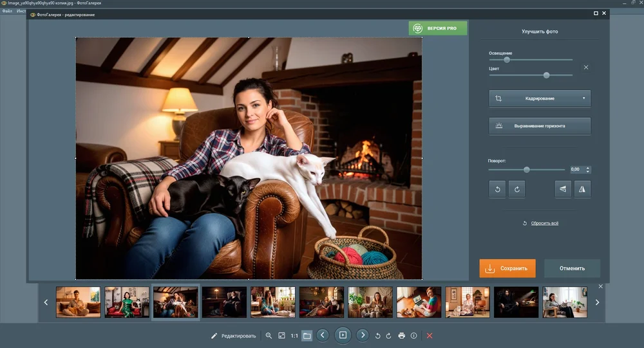Screen dimensions: 644x348
Task: Click the Сбросить всё link
Action: click(544, 223)
